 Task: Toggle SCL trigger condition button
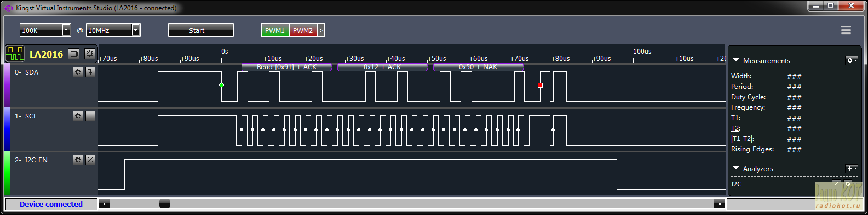tap(90, 116)
